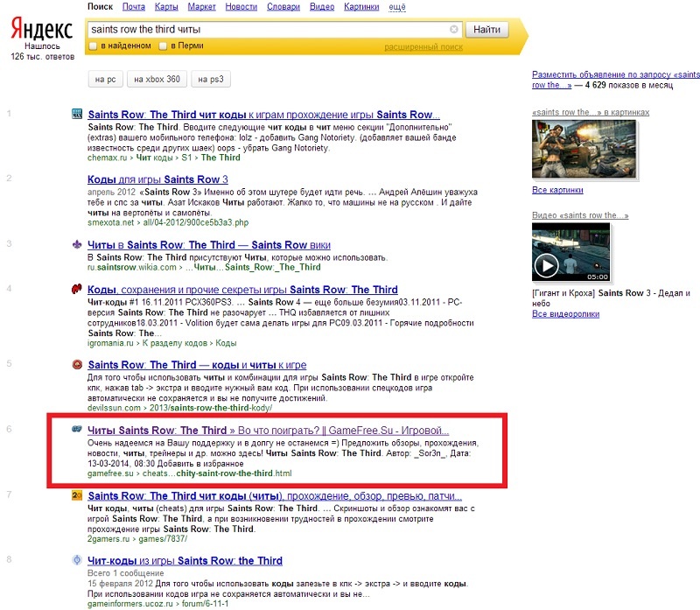Open 'Коды' breadcrumb under igromania result
The image size is (700, 610).
click(x=226, y=343)
